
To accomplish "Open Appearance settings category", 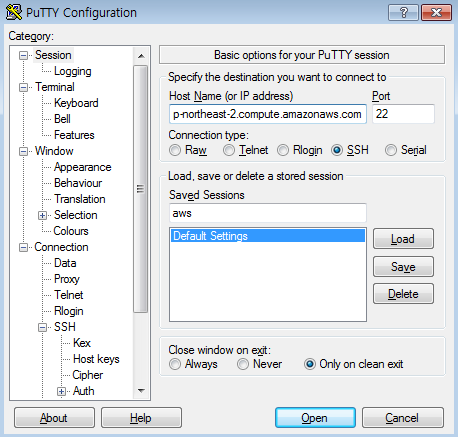I will (x=83, y=167).
